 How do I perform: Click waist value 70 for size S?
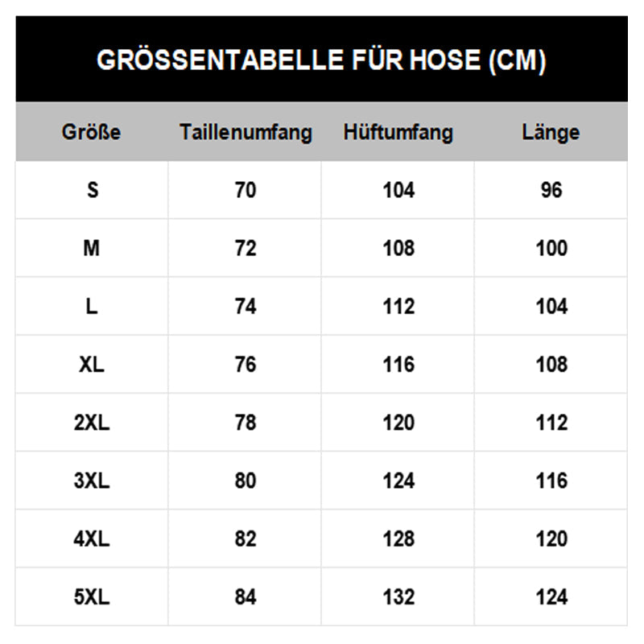246,190
